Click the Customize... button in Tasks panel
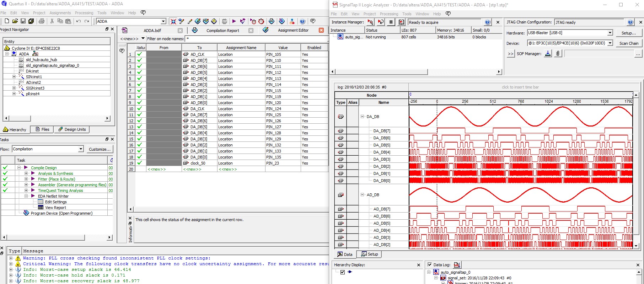 pos(100,149)
